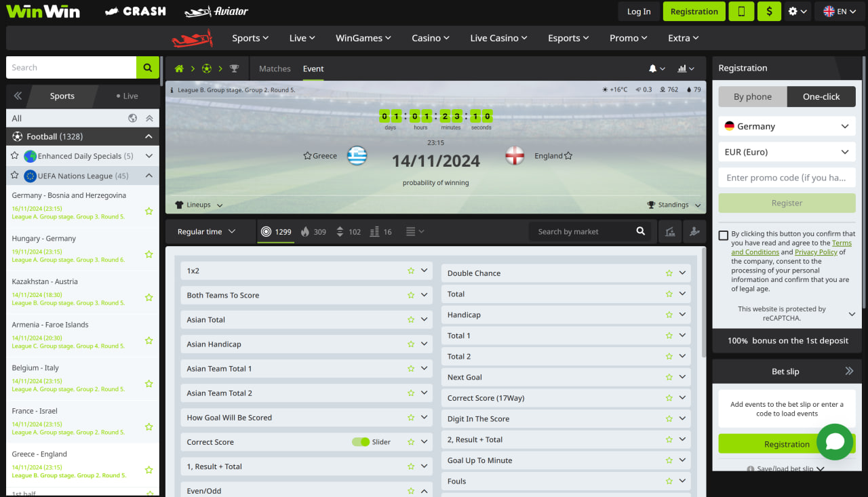Click the trophy breadcrumb icon
The image size is (868, 497).
(234, 68)
